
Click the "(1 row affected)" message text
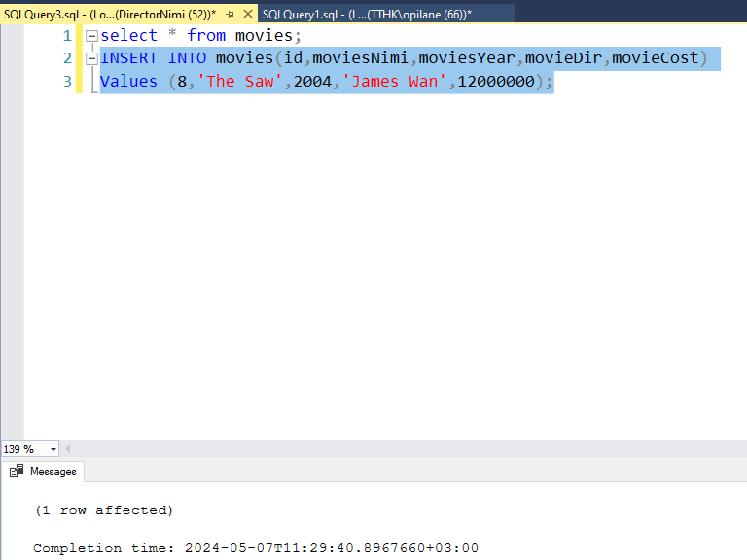103,510
